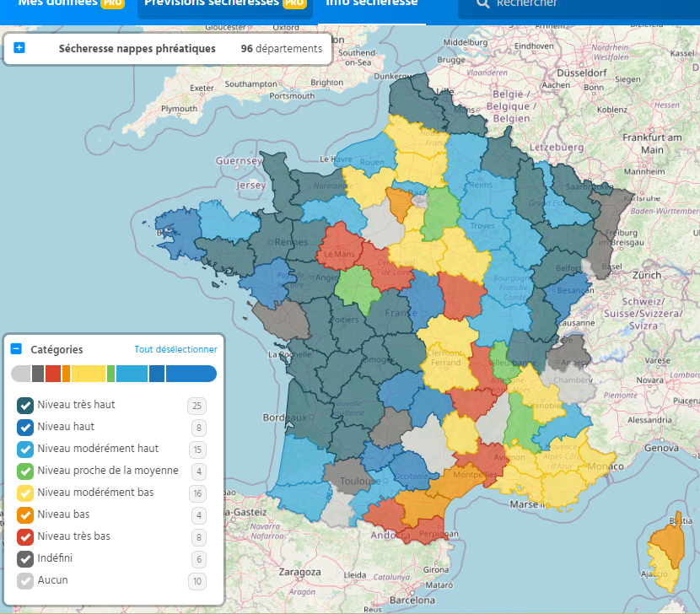
Task: Click the blue Troyes department on map
Action: pos(484,232)
